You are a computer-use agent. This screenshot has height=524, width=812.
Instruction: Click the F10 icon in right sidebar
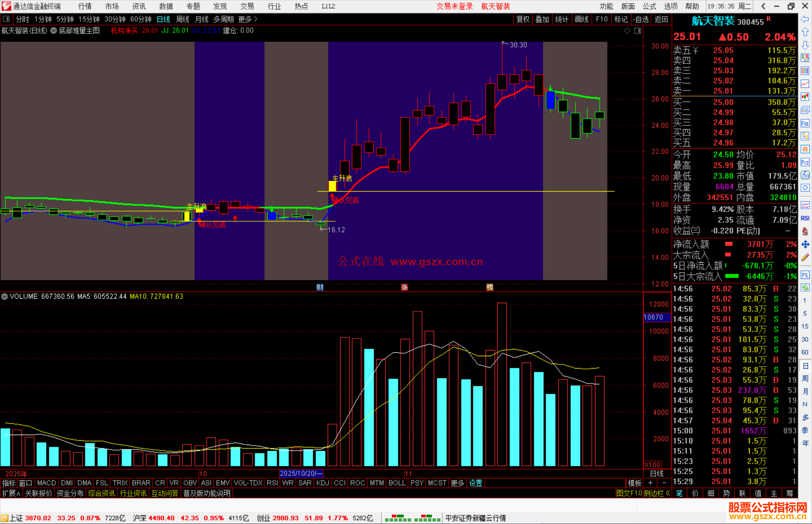pos(805,123)
